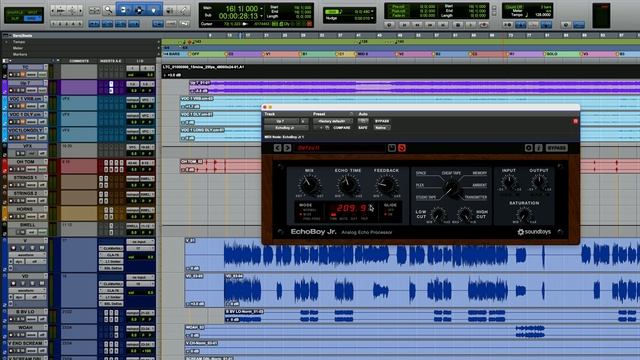640x360 pixels.
Task: Enable Shuffle edit mode
Action: tap(15, 13)
